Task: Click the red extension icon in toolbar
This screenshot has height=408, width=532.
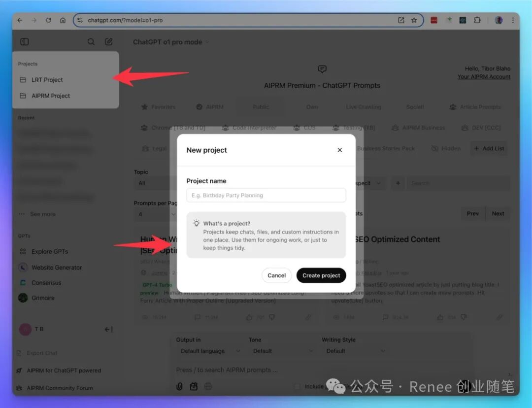Action: 434,20
